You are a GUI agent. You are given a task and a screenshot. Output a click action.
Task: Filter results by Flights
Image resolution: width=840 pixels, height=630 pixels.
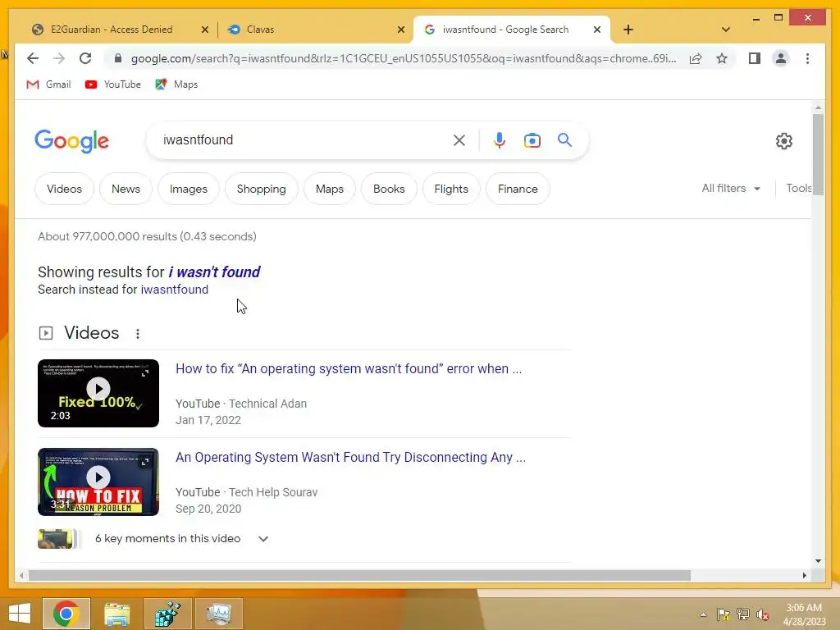pyautogui.click(x=451, y=189)
